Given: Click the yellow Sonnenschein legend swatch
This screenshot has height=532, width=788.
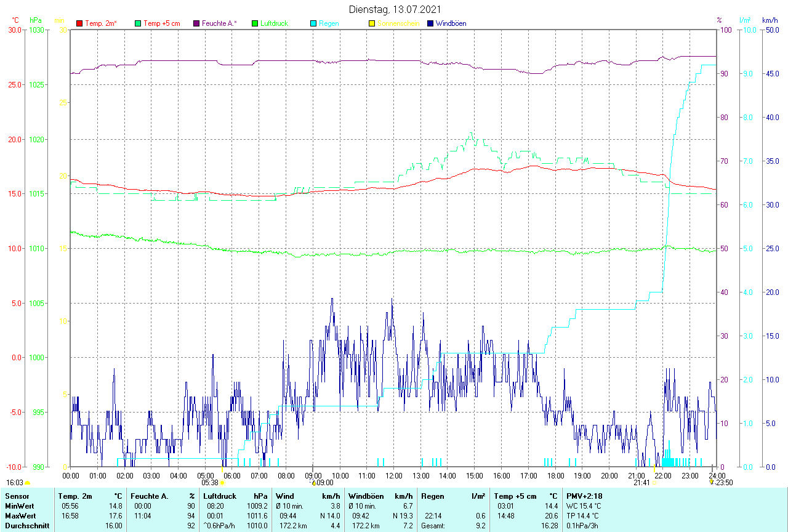Looking at the screenshot, I should point(371,23).
